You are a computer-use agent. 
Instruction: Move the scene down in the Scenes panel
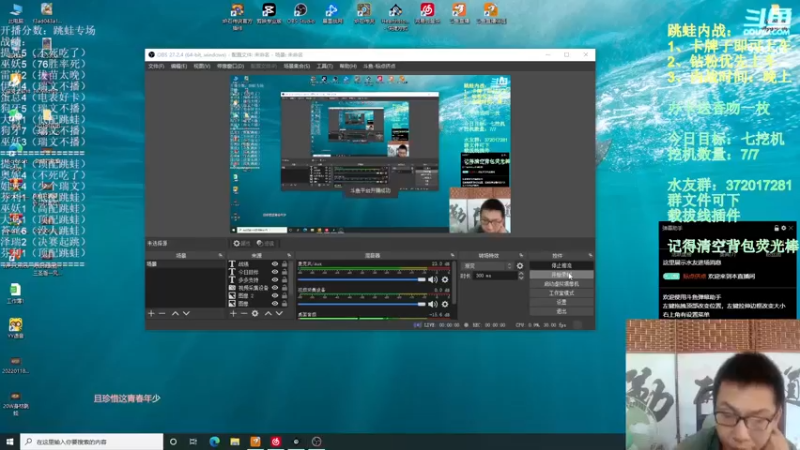coord(186,313)
